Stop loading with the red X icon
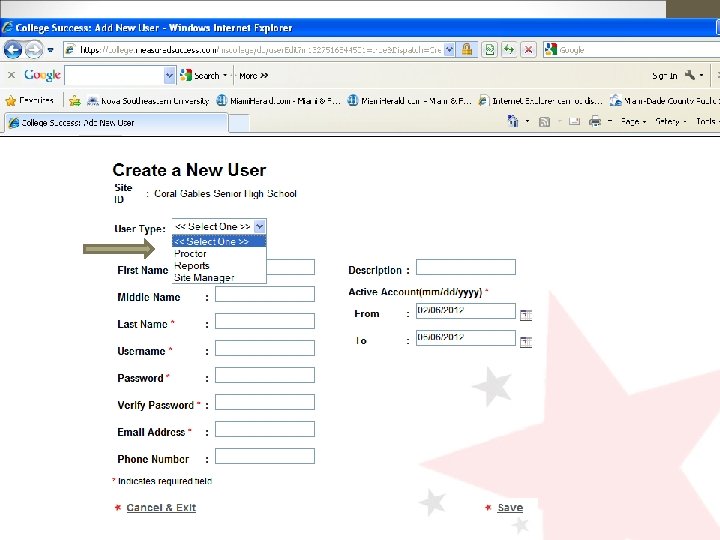Screen dimensions: 720x540 tap(528, 50)
